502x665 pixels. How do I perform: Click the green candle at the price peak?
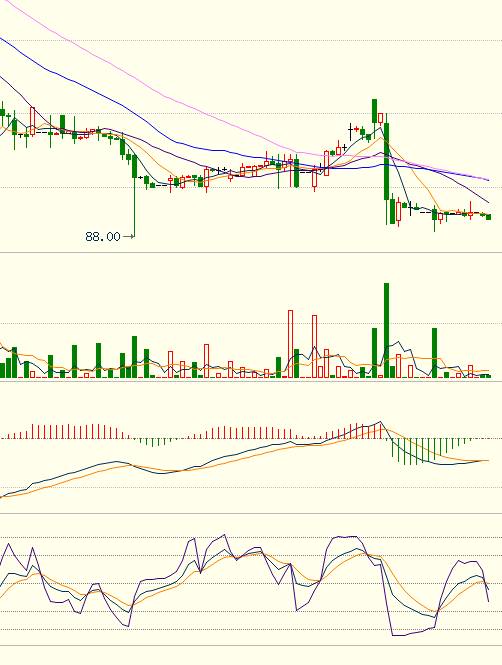coord(374,111)
